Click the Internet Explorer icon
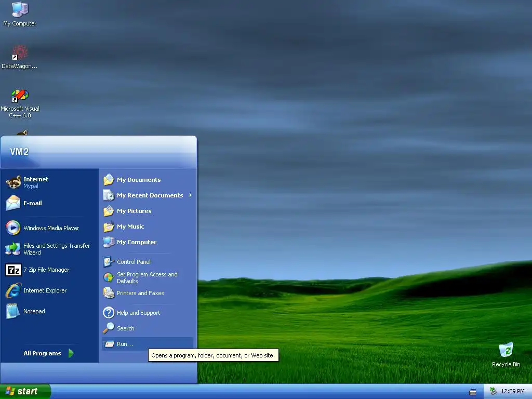 coord(14,290)
